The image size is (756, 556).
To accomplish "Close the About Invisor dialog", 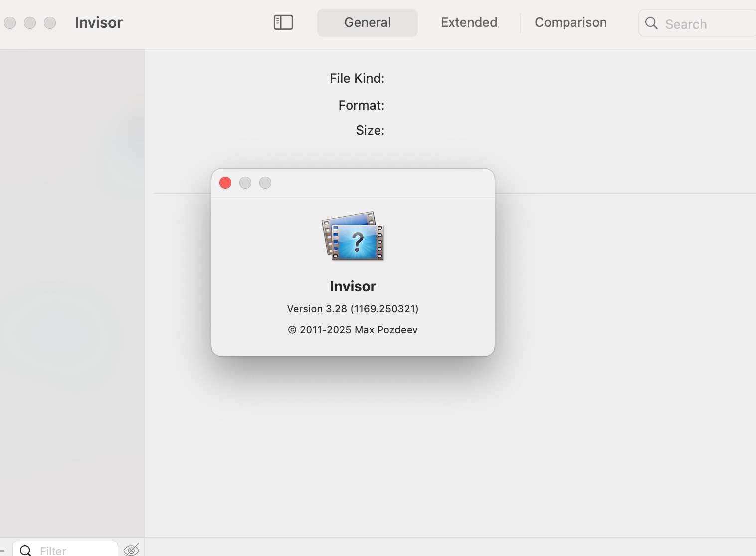I will tap(225, 183).
